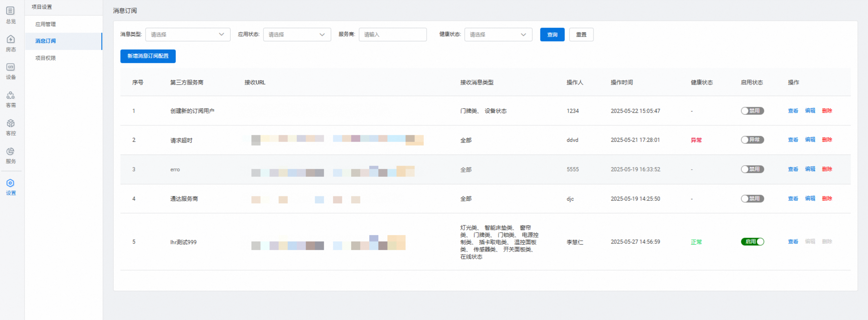Image resolution: width=868 pixels, height=320 pixels.
Task: Click 编辑 for the 通达服务商 row
Action: pyautogui.click(x=810, y=199)
